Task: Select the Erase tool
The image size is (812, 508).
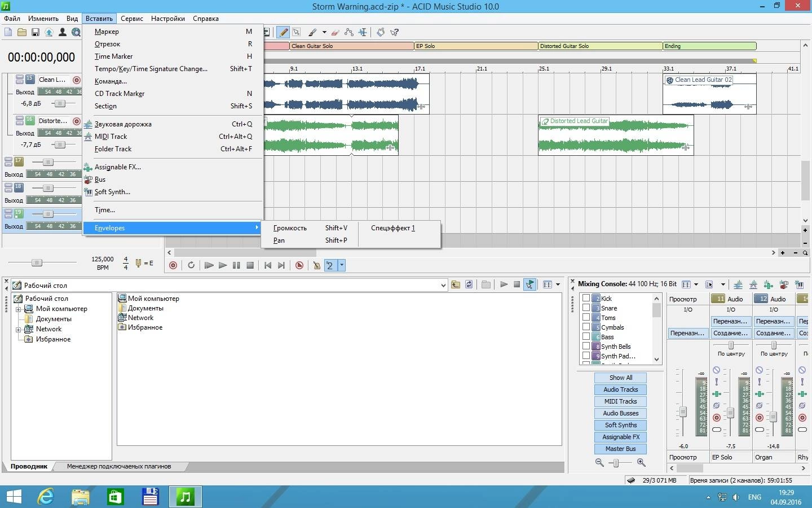Action: pos(335,32)
